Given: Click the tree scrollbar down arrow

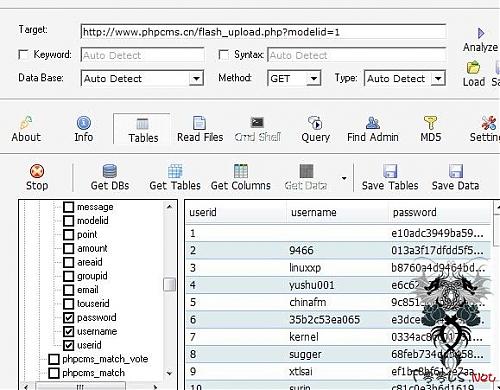Looking at the screenshot, I should tap(169, 373).
